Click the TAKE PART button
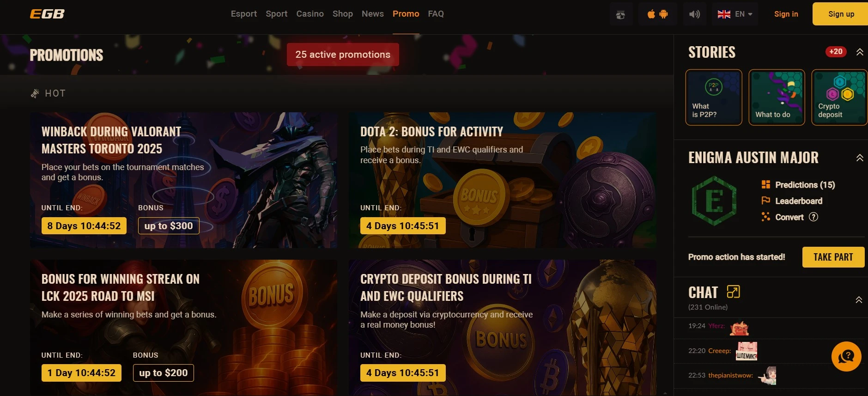Viewport: 868px width, 396px height. pyautogui.click(x=833, y=257)
